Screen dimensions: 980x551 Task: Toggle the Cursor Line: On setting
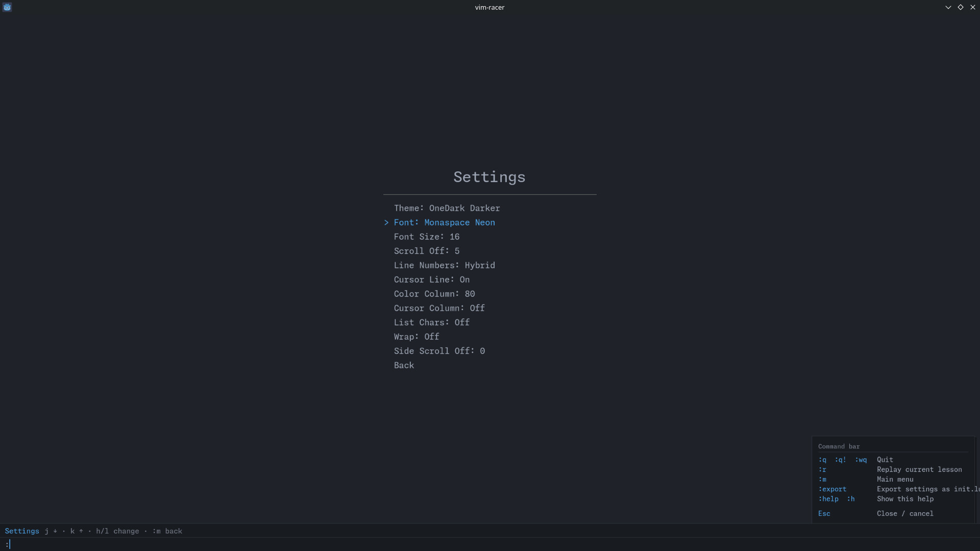click(432, 280)
